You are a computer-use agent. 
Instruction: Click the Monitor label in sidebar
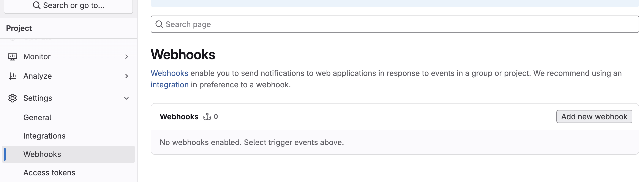[37, 57]
